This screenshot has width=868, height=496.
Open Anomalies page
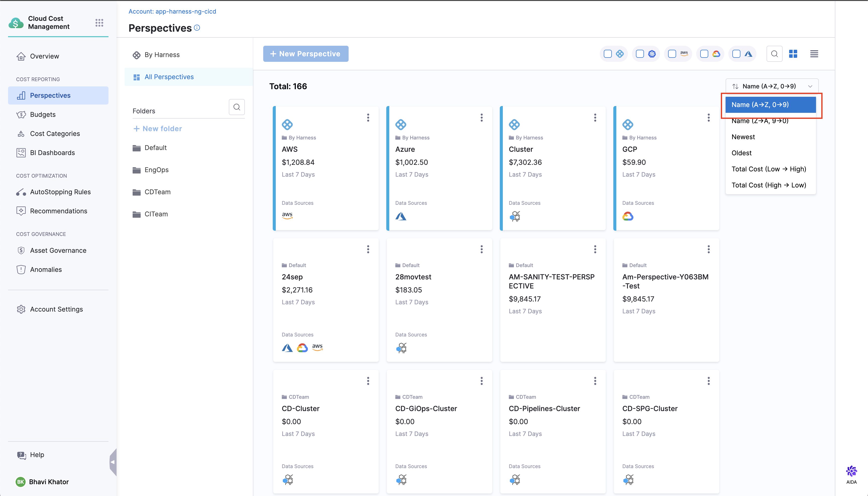(x=58, y=269)
